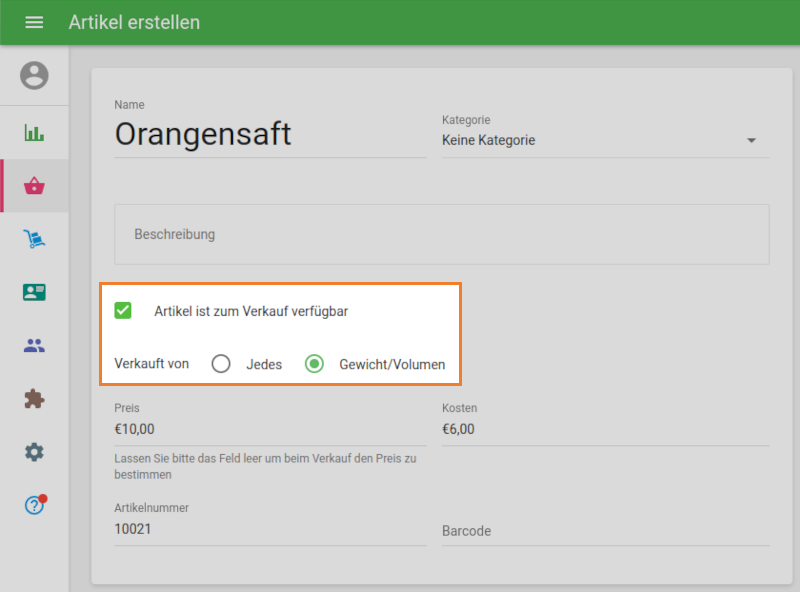Viewport: 800px width, 592px height.
Task: Select the pink shopping basket Artikel icon
Action: point(33,186)
